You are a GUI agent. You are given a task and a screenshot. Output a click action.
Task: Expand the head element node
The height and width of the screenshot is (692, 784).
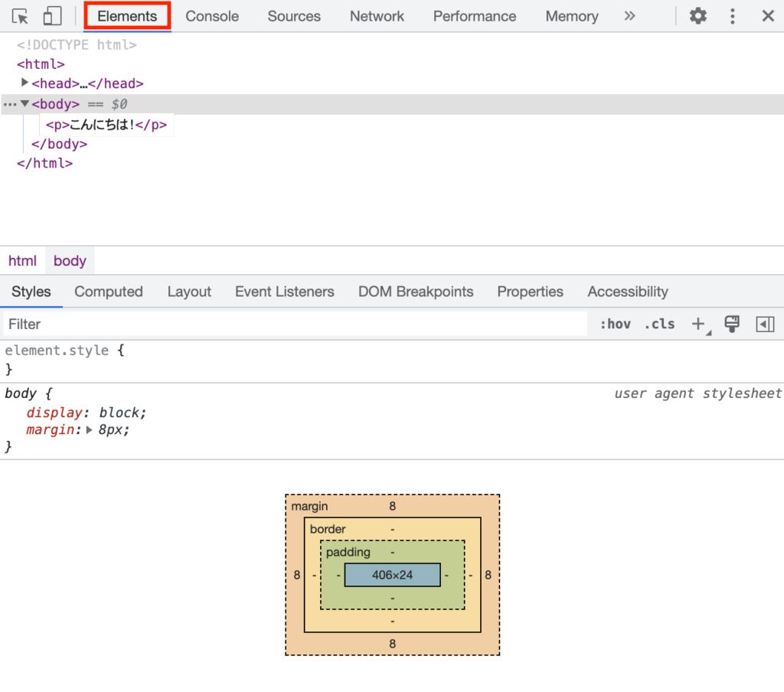coord(25,83)
